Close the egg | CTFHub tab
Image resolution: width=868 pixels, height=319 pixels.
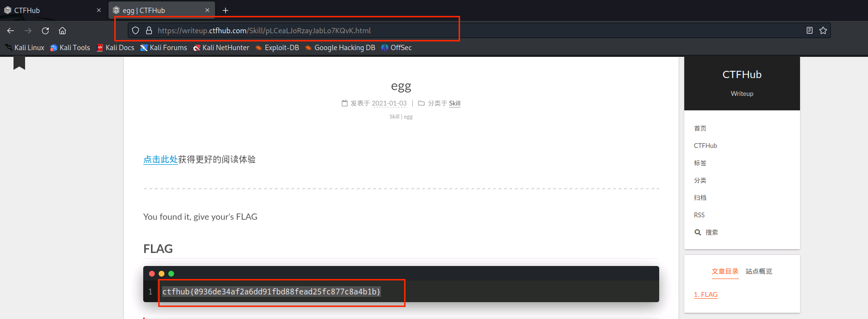coord(207,10)
